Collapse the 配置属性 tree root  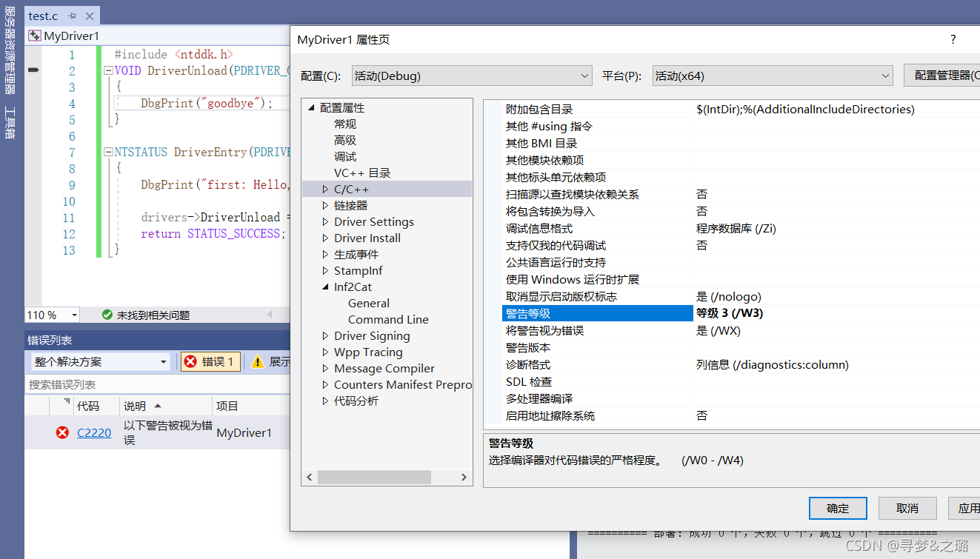(x=311, y=108)
